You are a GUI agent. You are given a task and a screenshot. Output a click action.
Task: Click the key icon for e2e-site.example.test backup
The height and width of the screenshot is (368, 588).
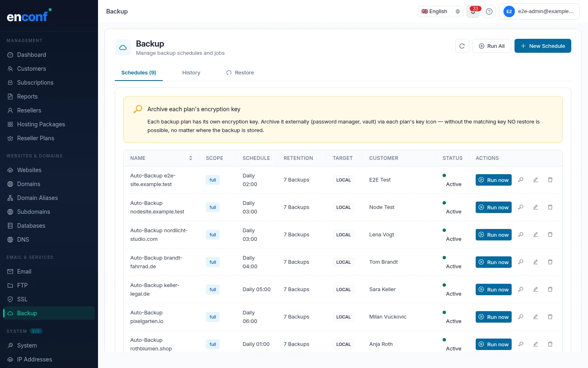coord(521,180)
